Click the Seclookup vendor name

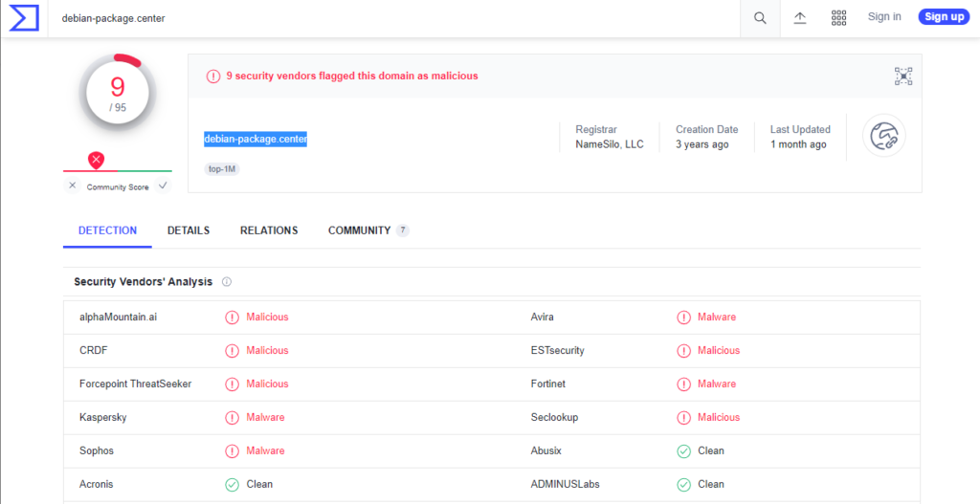tap(554, 417)
